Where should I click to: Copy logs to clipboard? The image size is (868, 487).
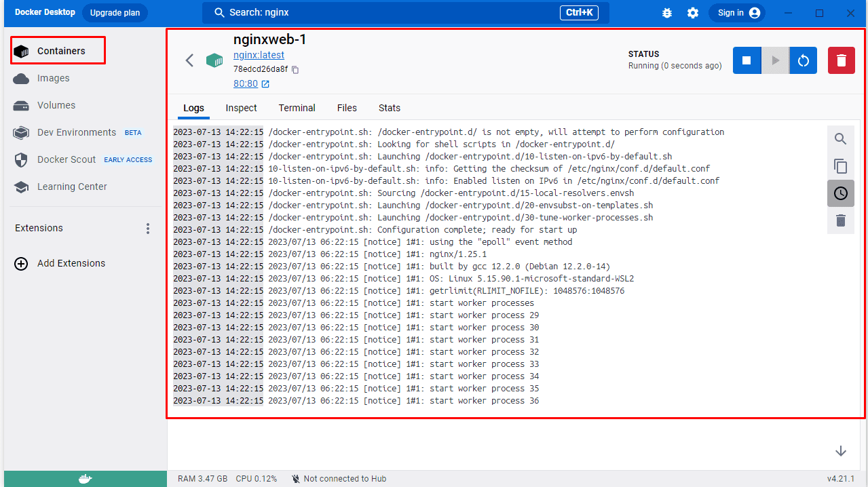(841, 166)
